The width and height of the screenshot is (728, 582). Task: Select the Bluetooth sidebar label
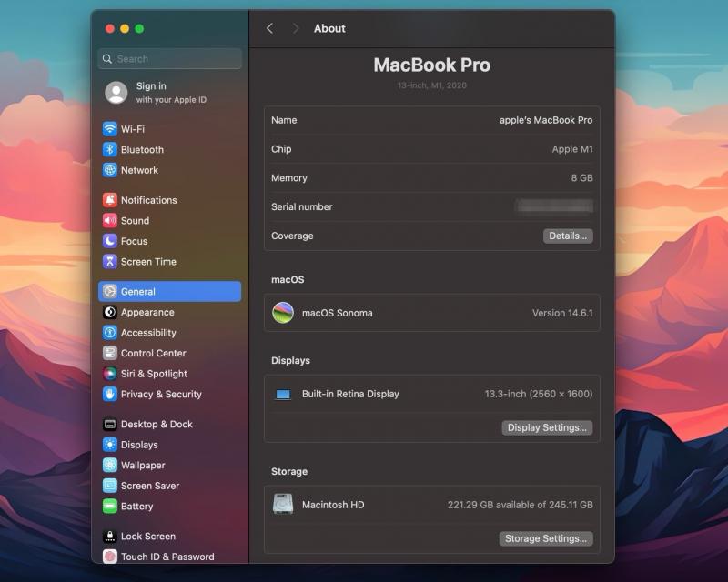(x=142, y=149)
